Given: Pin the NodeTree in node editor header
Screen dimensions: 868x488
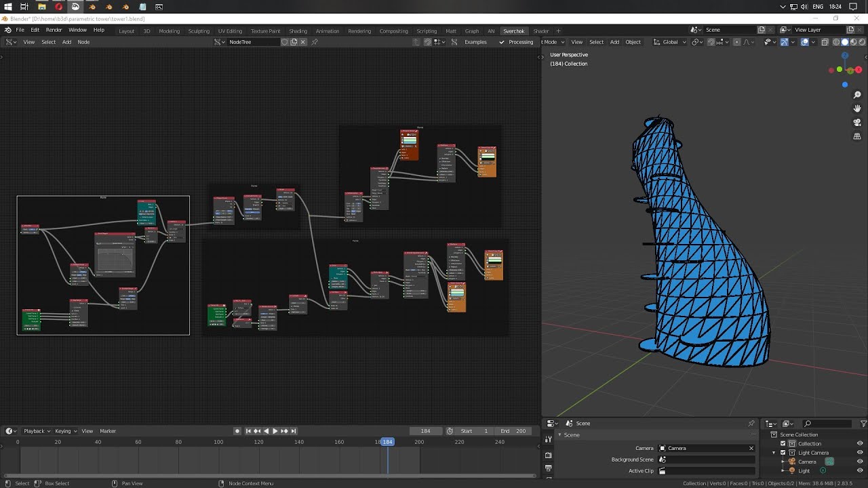Looking at the screenshot, I should 315,42.
